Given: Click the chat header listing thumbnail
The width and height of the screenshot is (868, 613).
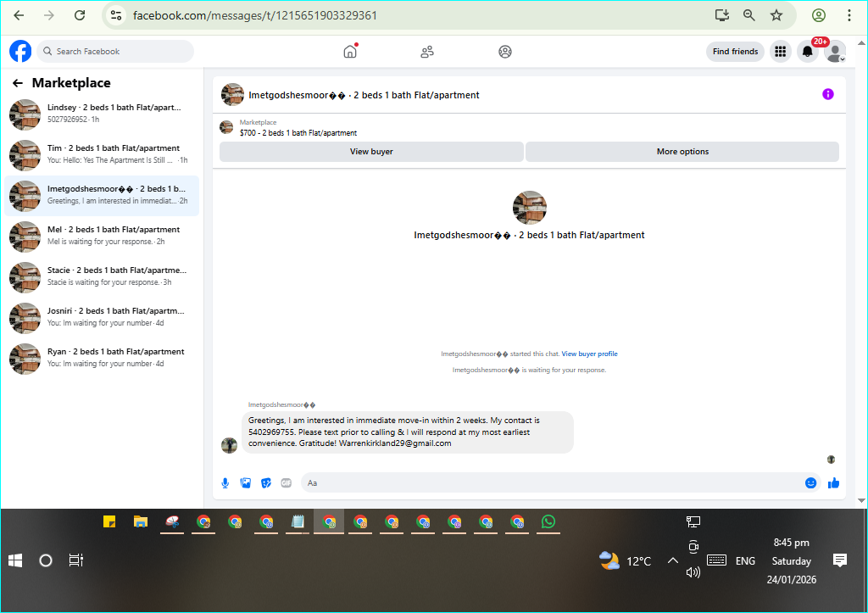Looking at the screenshot, I should pyautogui.click(x=232, y=95).
